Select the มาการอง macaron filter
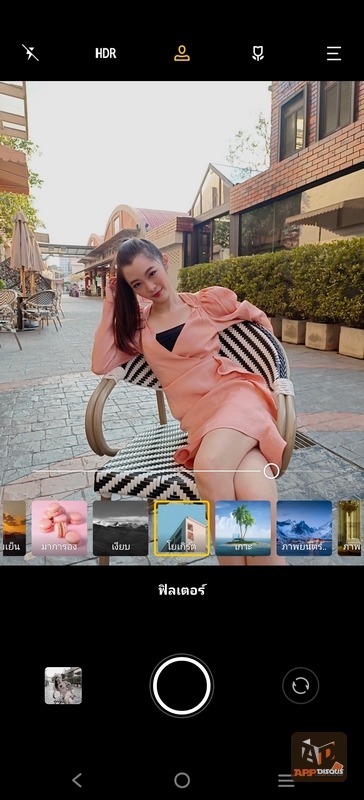Viewport: 364px width, 800px height. 59,528
